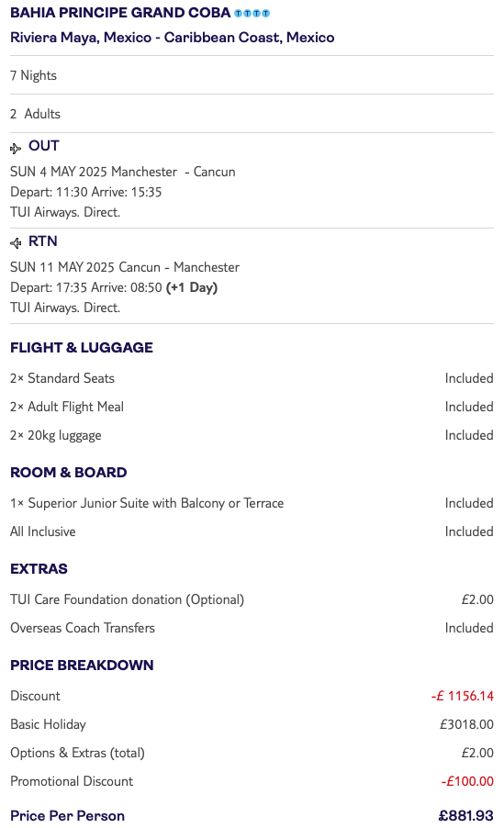Click the Overseas Coach Transfers line
The image size is (504, 828).
point(252,628)
